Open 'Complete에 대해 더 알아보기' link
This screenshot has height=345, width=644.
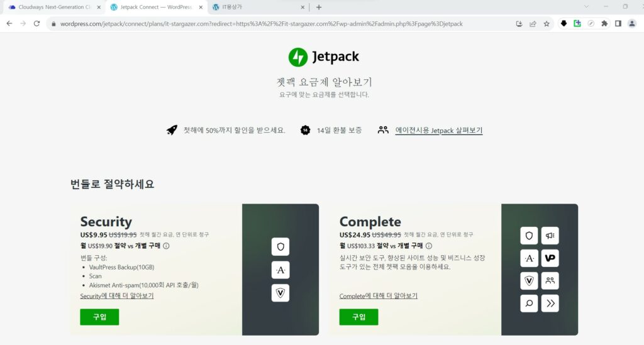(x=378, y=296)
